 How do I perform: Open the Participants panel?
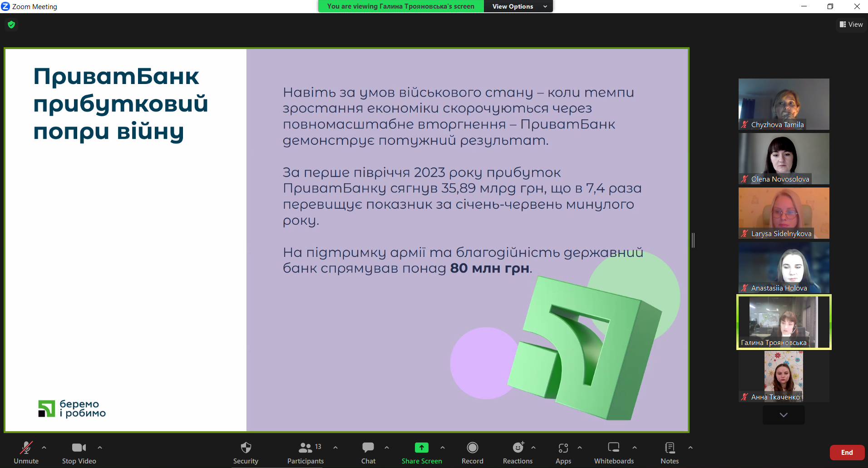click(x=306, y=453)
